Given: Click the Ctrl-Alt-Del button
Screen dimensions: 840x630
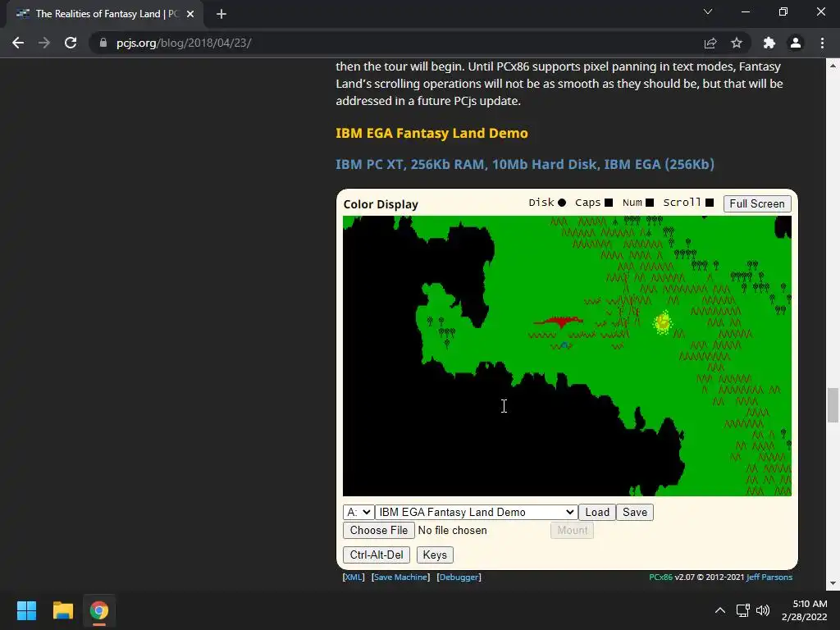Looking at the screenshot, I should pyautogui.click(x=377, y=555).
